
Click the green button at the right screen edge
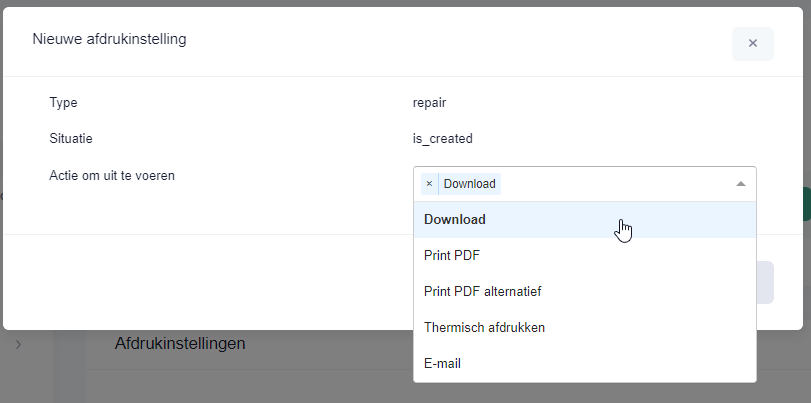(x=806, y=204)
